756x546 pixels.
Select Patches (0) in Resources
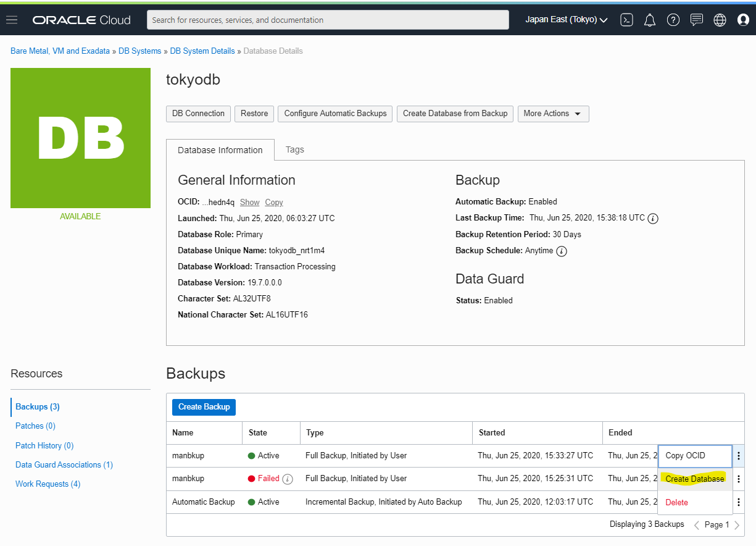click(x=35, y=426)
